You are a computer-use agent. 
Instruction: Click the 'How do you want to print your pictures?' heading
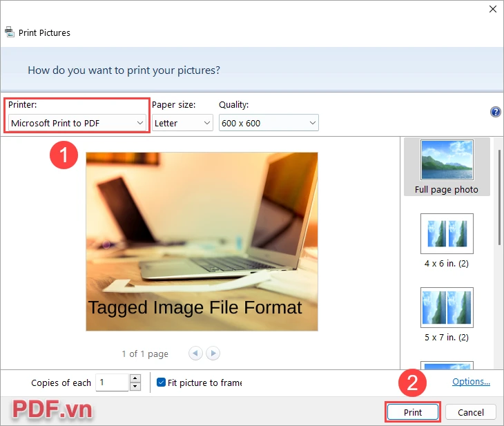coord(124,70)
